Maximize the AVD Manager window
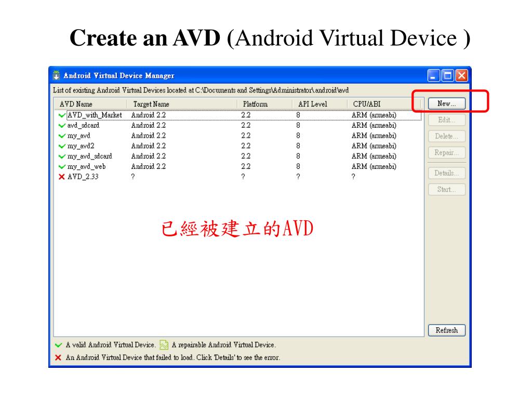The width and height of the screenshot is (532, 399). (447, 75)
